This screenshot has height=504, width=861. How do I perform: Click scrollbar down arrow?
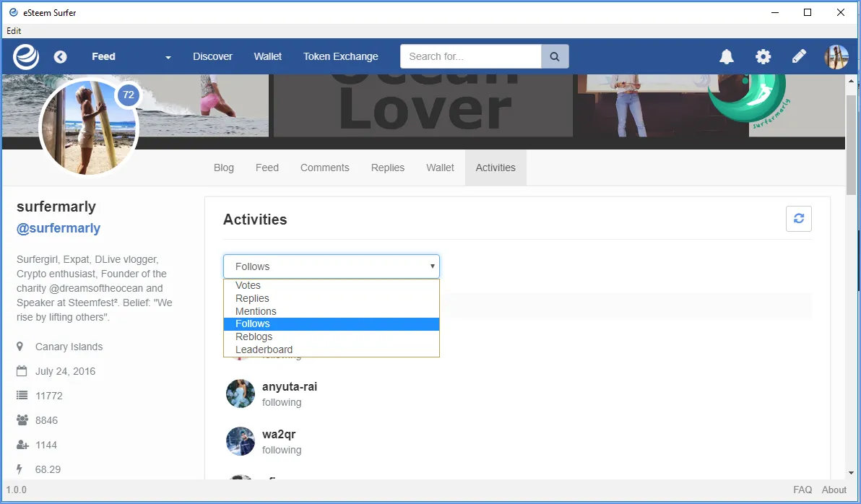(x=851, y=473)
